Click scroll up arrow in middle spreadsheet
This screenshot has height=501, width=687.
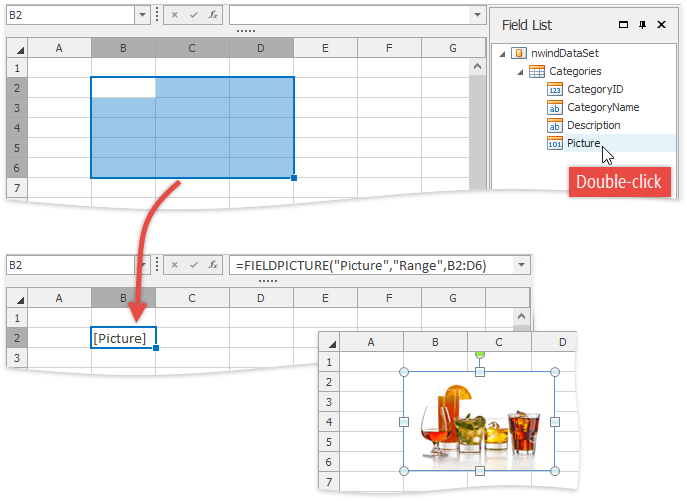pos(521,316)
